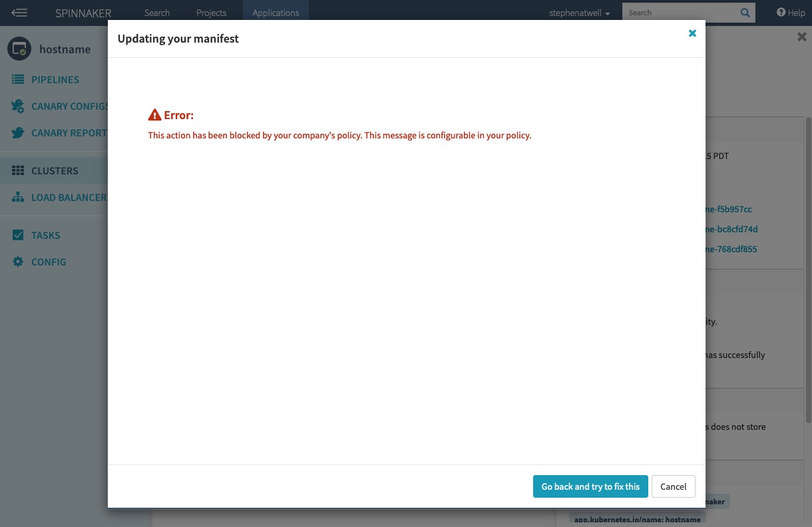The width and height of the screenshot is (812, 527).
Task: Open the Pipelines section icon
Action: [x=18, y=79]
